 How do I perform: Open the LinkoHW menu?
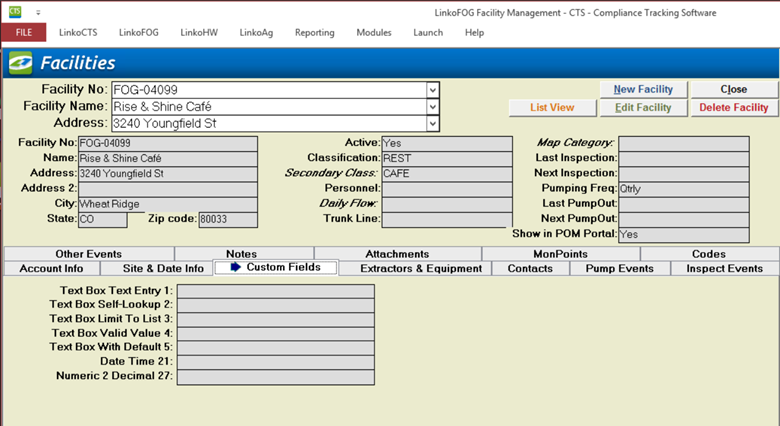199,32
